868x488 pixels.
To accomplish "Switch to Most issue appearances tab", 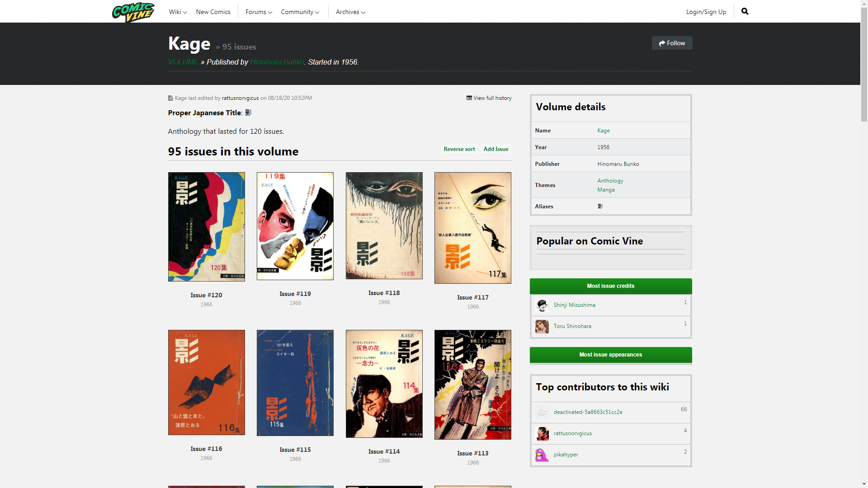I will [x=610, y=355].
